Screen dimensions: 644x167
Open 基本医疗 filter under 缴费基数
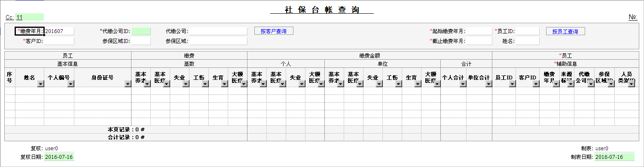pyautogui.click(x=166, y=84)
